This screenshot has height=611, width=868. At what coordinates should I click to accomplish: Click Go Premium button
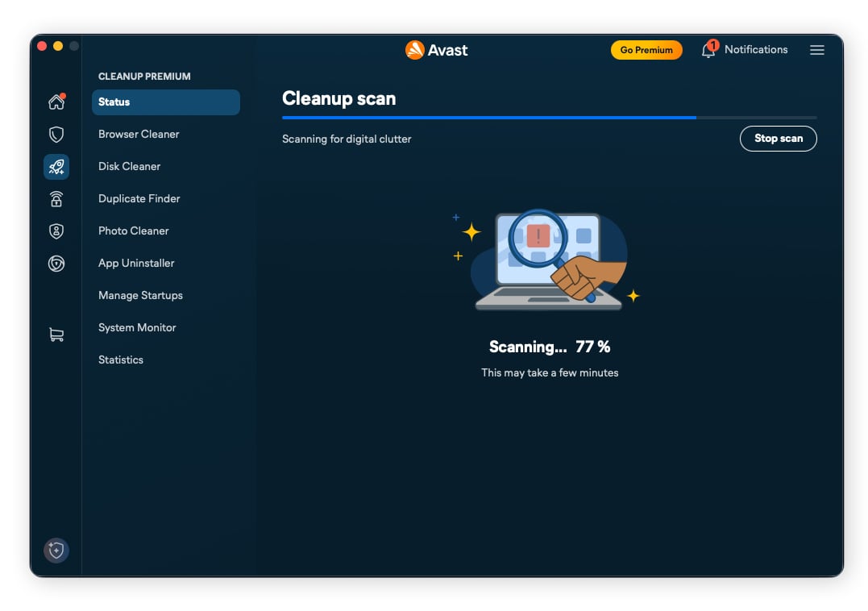(x=646, y=50)
